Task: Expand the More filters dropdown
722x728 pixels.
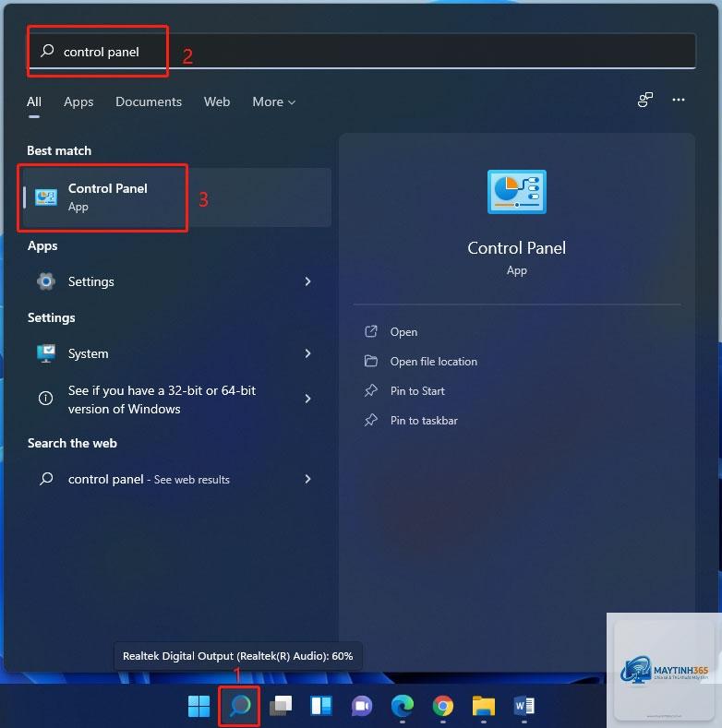Action: [273, 101]
